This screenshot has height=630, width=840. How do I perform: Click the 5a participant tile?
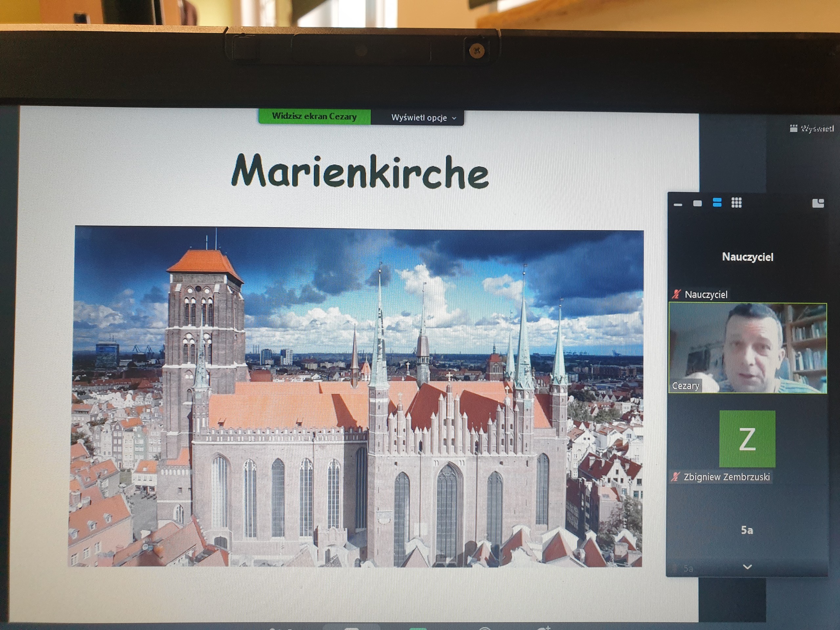click(747, 530)
